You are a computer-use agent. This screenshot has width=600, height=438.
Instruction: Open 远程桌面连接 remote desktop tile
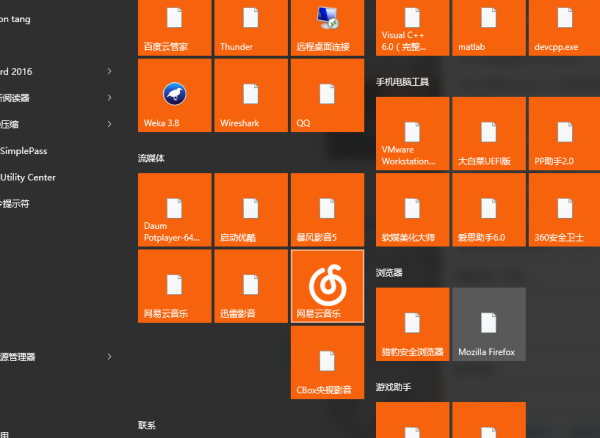[x=328, y=28]
